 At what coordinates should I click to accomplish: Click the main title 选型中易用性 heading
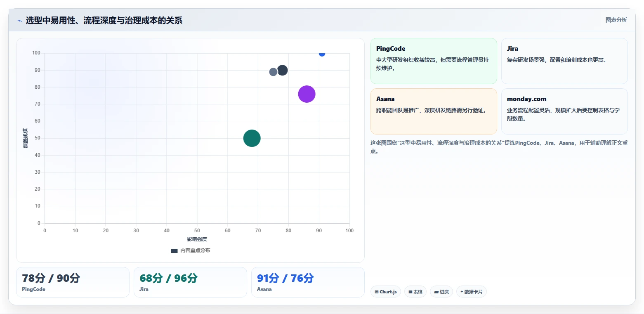[104, 20]
